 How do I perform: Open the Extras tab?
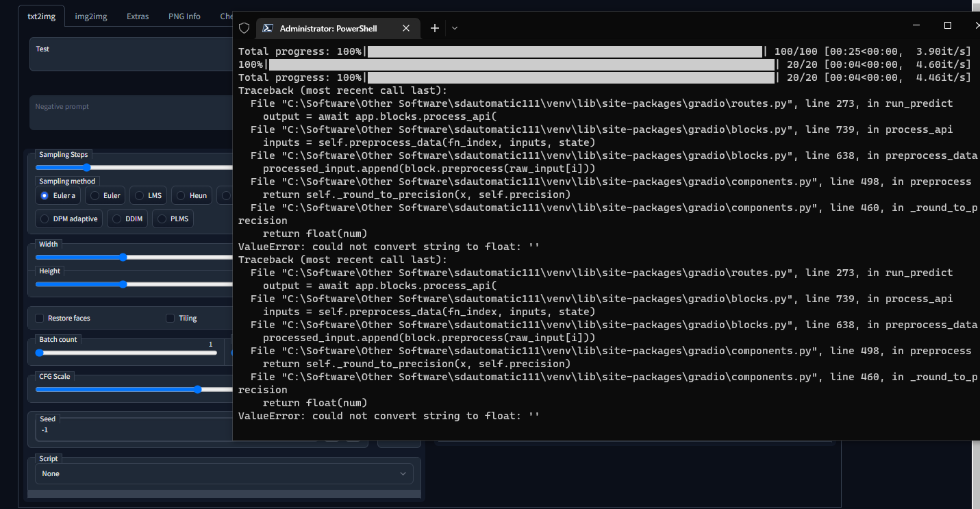tap(137, 16)
